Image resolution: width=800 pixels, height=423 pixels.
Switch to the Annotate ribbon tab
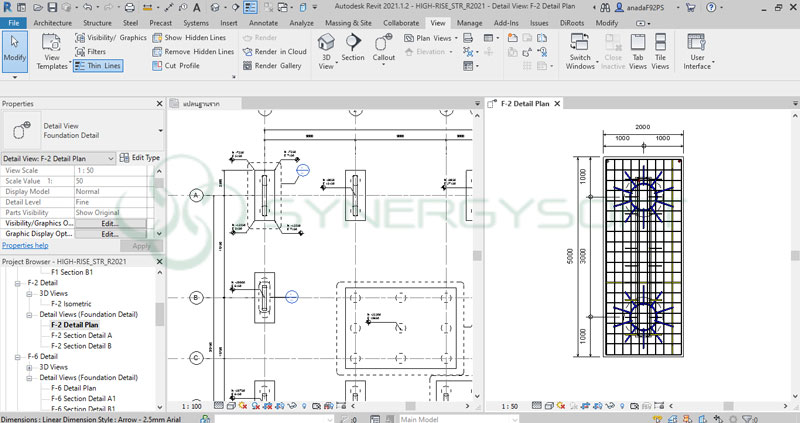click(263, 22)
